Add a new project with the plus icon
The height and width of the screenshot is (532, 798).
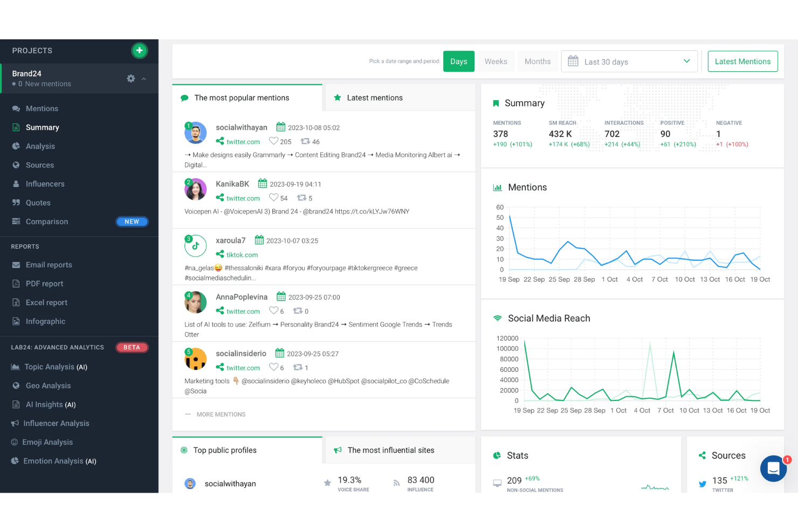click(x=140, y=50)
